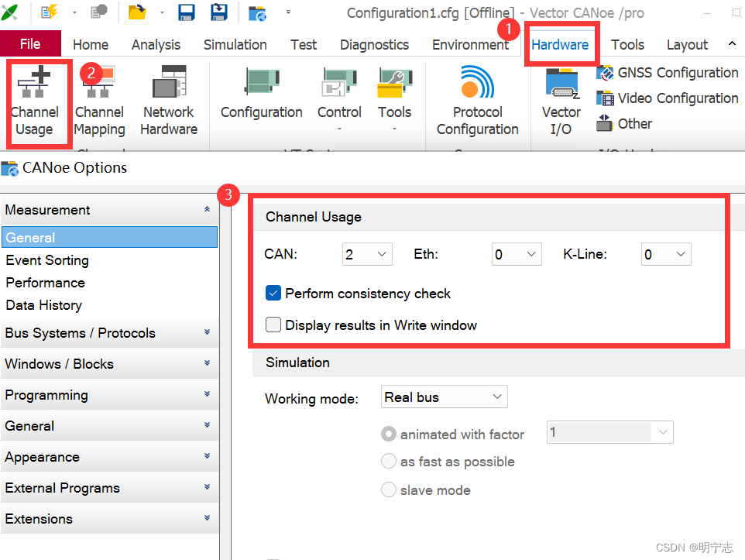This screenshot has width=745, height=560.
Task: Switch to the Tools ribbon tab
Action: point(627,45)
